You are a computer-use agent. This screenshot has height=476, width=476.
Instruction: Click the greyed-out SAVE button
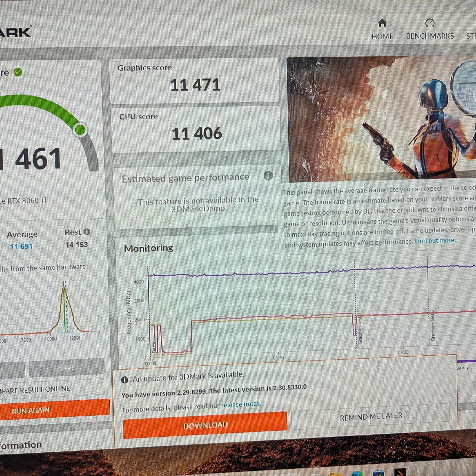point(67,368)
